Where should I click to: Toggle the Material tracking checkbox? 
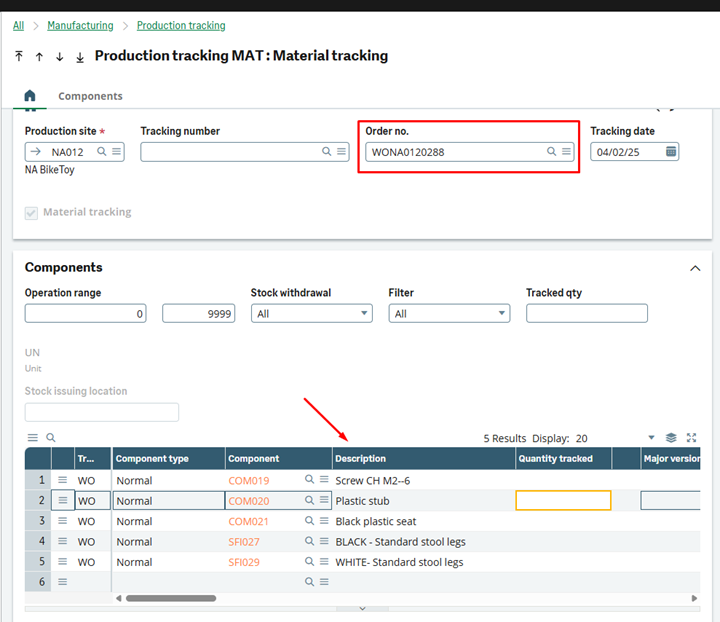pos(31,212)
